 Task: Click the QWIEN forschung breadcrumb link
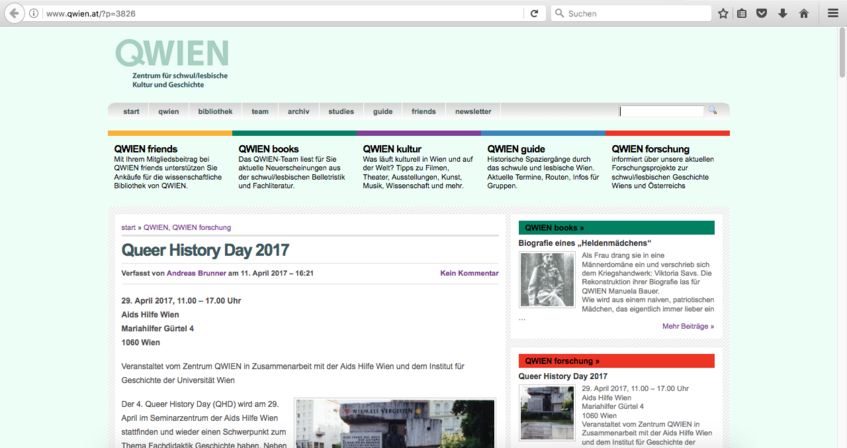[x=201, y=228]
